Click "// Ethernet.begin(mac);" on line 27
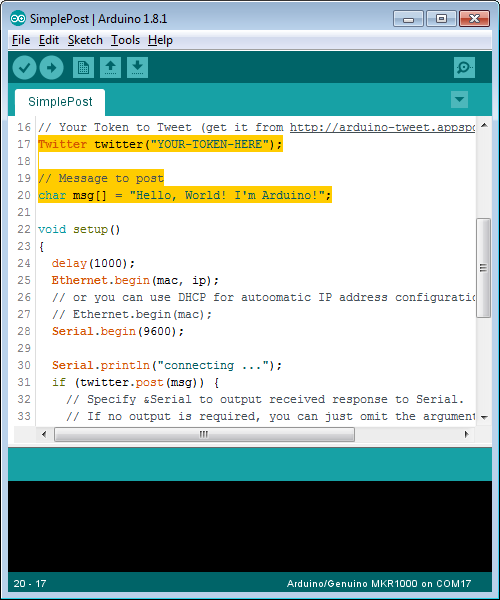 pyautogui.click(x=132, y=314)
